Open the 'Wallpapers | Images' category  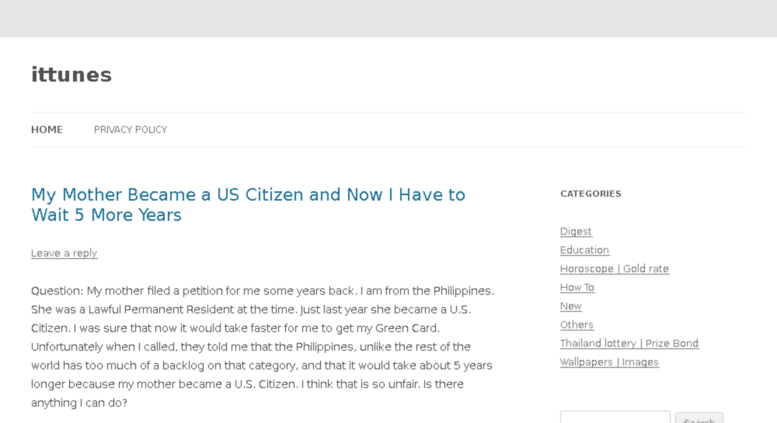[x=610, y=362]
